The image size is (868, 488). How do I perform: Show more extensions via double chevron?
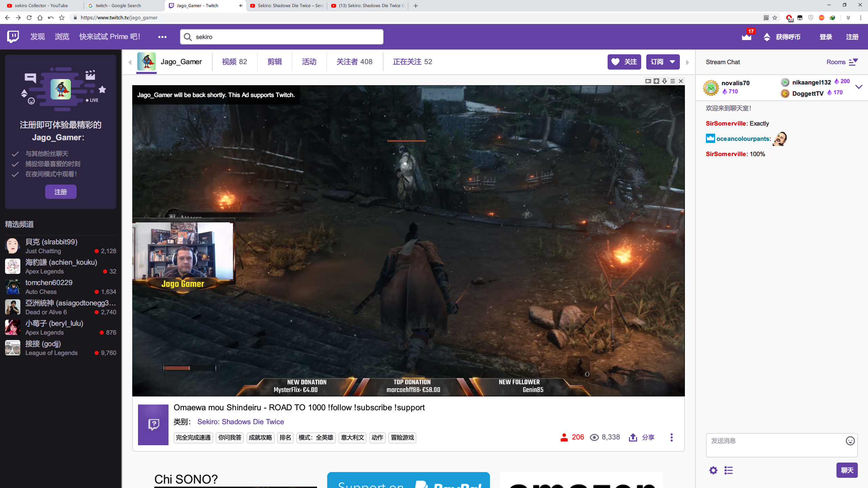pyautogui.click(x=848, y=18)
